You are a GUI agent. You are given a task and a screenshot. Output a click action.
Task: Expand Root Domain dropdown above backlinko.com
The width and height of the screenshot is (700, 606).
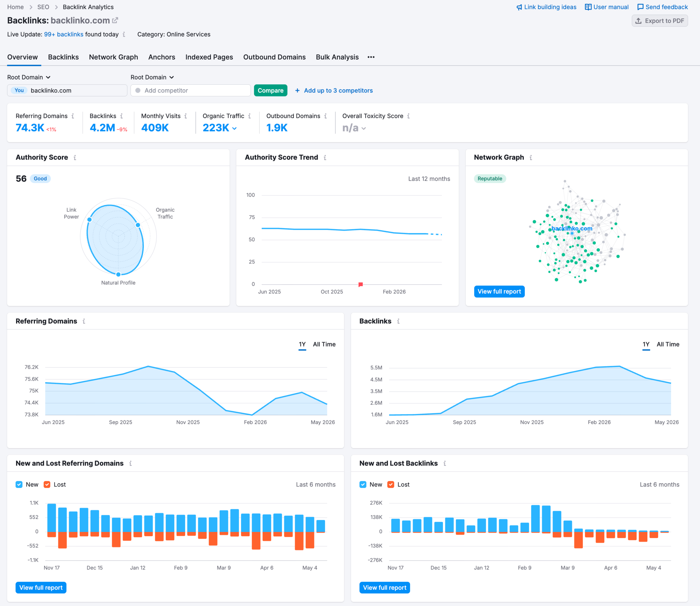pos(29,77)
